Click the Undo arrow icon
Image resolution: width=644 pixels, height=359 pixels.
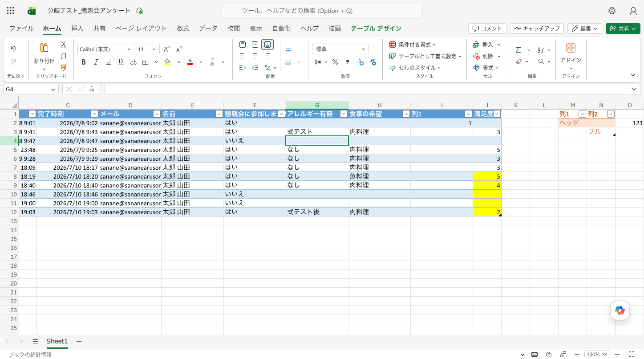(x=13, y=49)
